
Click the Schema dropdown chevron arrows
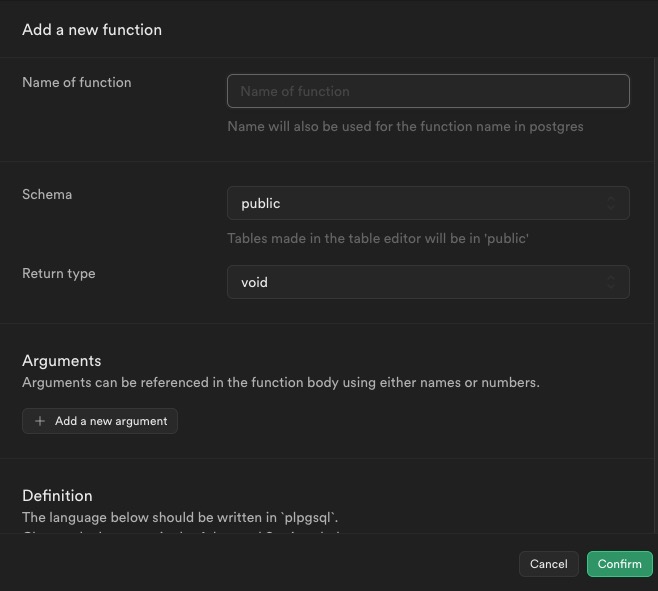pos(611,203)
